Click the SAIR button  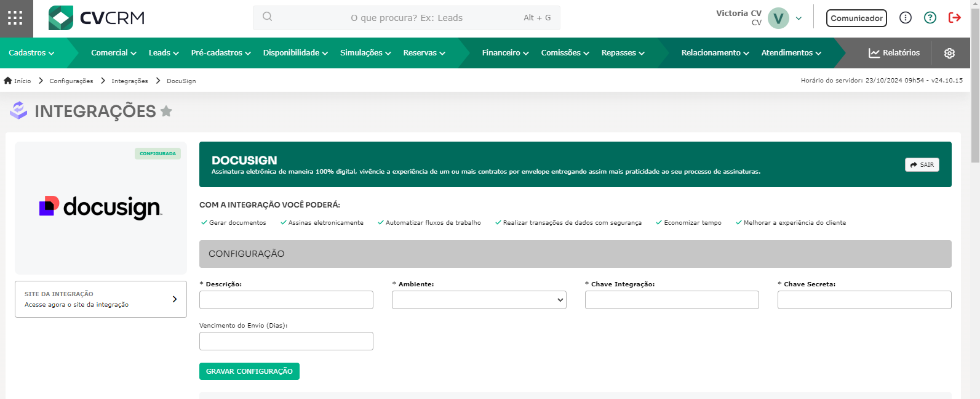tap(922, 164)
